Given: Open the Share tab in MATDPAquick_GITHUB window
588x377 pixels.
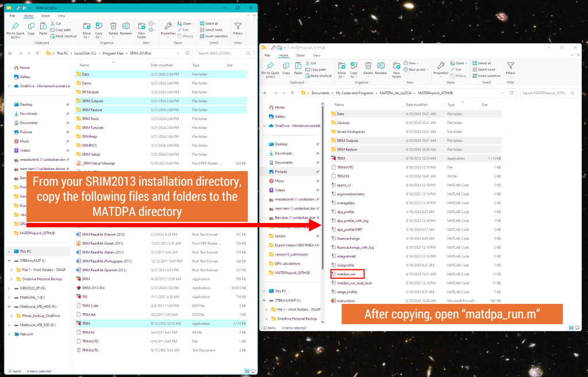Looking at the screenshot, I should (299, 55).
